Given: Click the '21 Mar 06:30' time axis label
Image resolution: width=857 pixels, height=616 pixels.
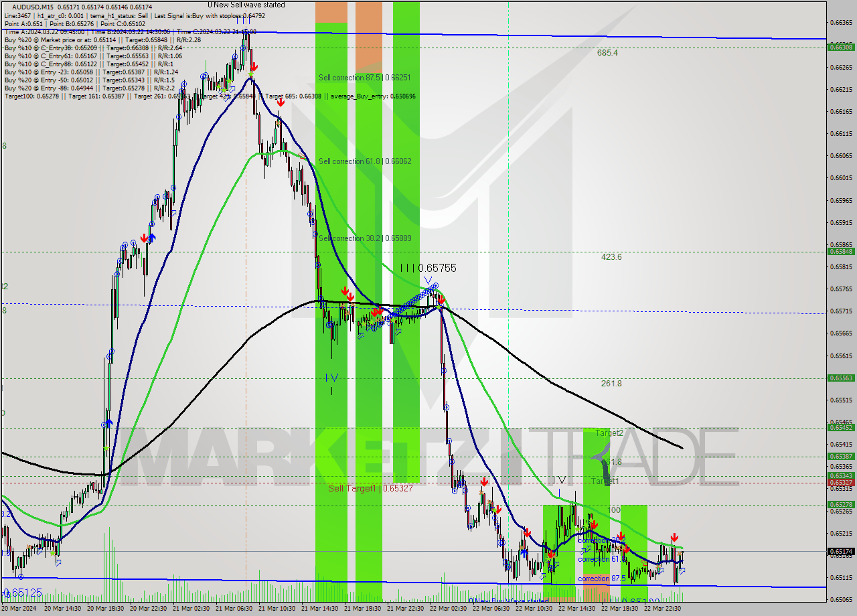Looking at the screenshot, I should [234, 609].
